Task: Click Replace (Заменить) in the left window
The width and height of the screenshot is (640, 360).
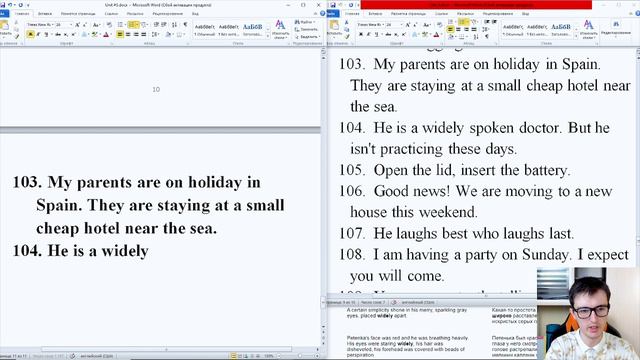Action: click(x=306, y=30)
